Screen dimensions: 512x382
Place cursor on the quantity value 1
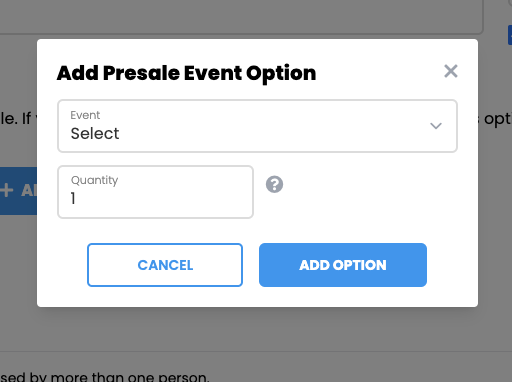pos(73,198)
